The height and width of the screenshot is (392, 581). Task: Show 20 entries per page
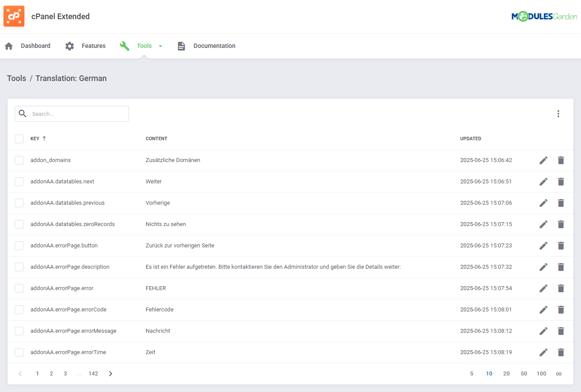(x=507, y=374)
